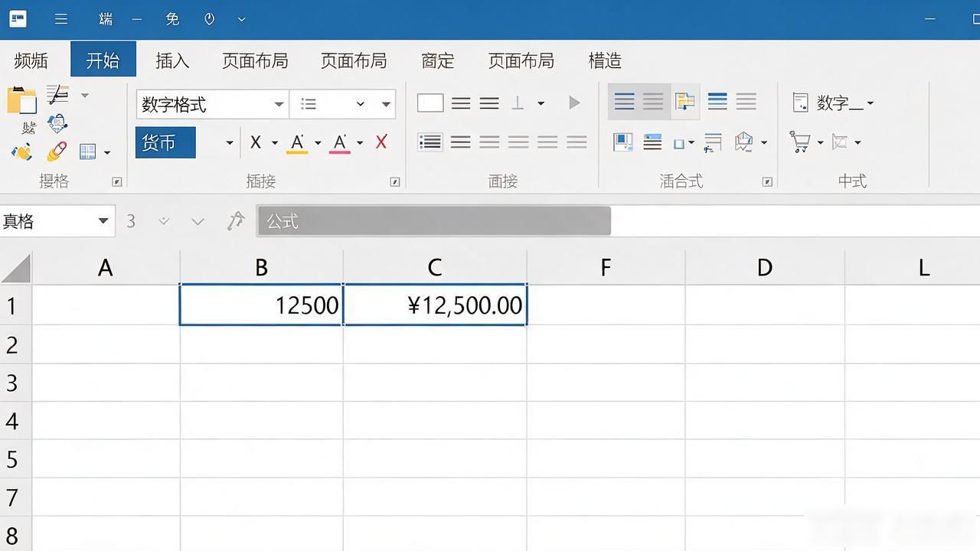The height and width of the screenshot is (551, 980).
Task: Select column C header
Action: 435,267
